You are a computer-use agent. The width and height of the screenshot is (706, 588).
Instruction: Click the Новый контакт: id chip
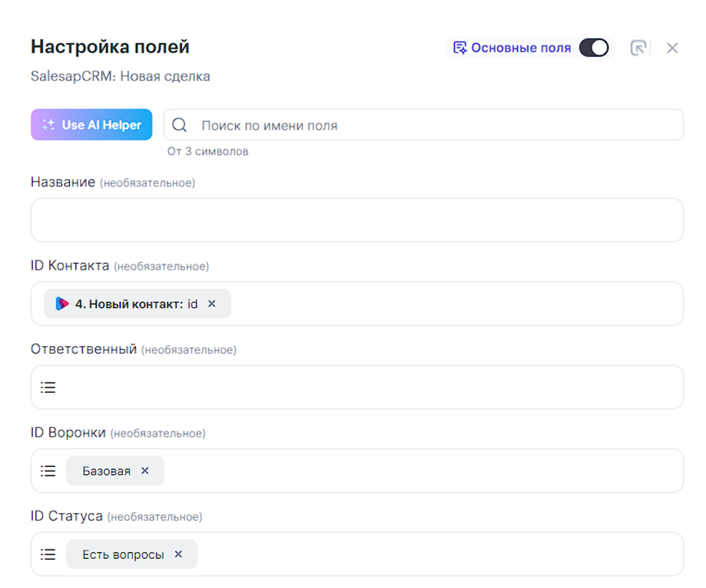coord(136,304)
